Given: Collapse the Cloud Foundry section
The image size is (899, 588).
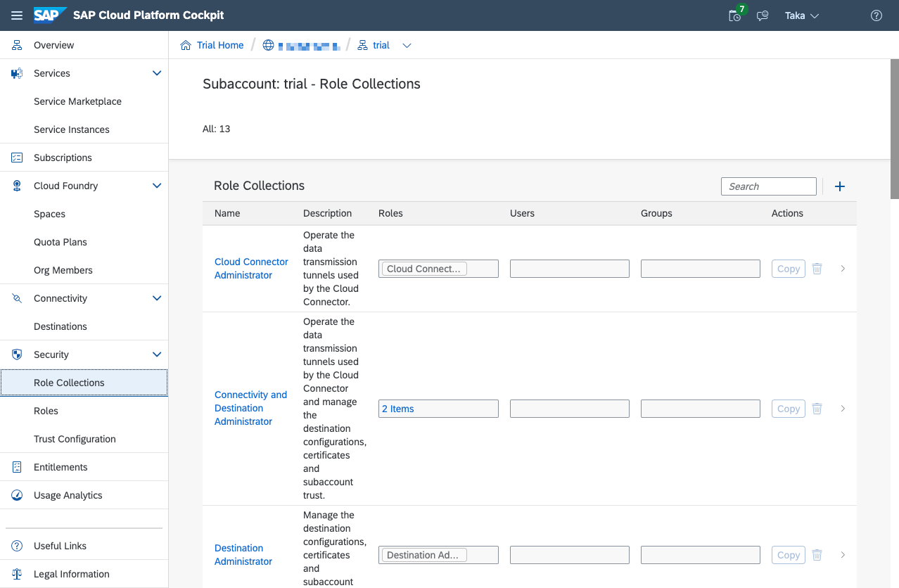Looking at the screenshot, I should pyautogui.click(x=157, y=186).
